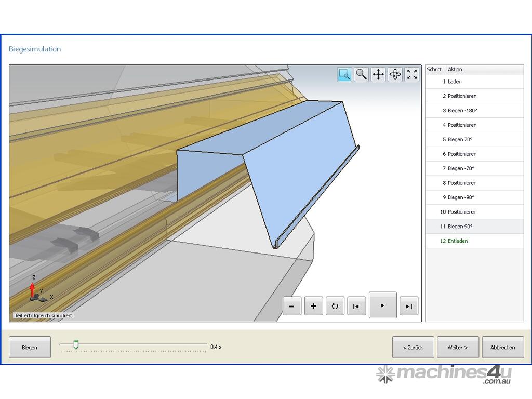Select step 1 Laden in list
Screen dimensions: 532x399
[455, 82]
